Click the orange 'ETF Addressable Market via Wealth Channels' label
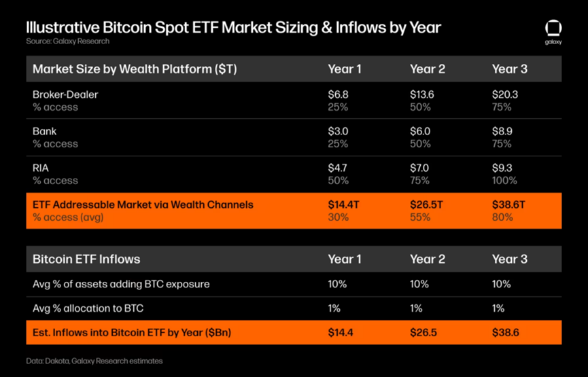Viewport: 588px width, 377px height. 143,204
